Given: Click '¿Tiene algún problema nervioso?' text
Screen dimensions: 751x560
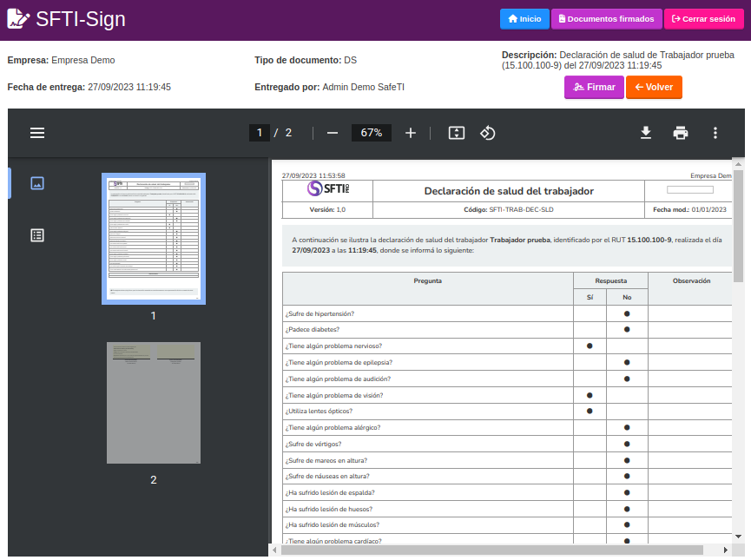Looking at the screenshot, I should pyautogui.click(x=333, y=346).
